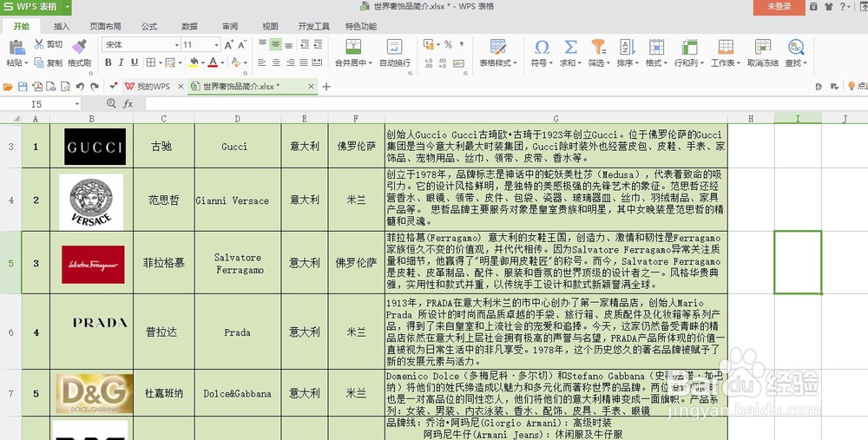The width and height of the screenshot is (868, 440).
Task: Toggle Underline formatting
Action: click(x=135, y=62)
